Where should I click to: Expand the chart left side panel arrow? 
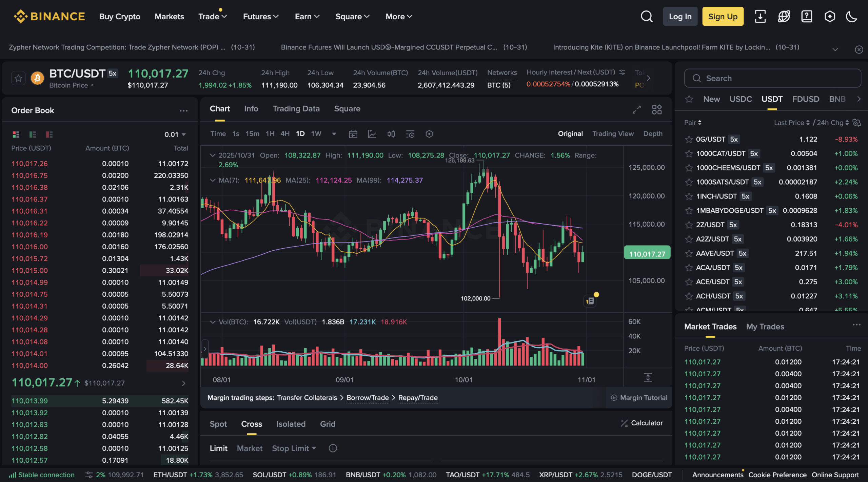pyautogui.click(x=205, y=349)
